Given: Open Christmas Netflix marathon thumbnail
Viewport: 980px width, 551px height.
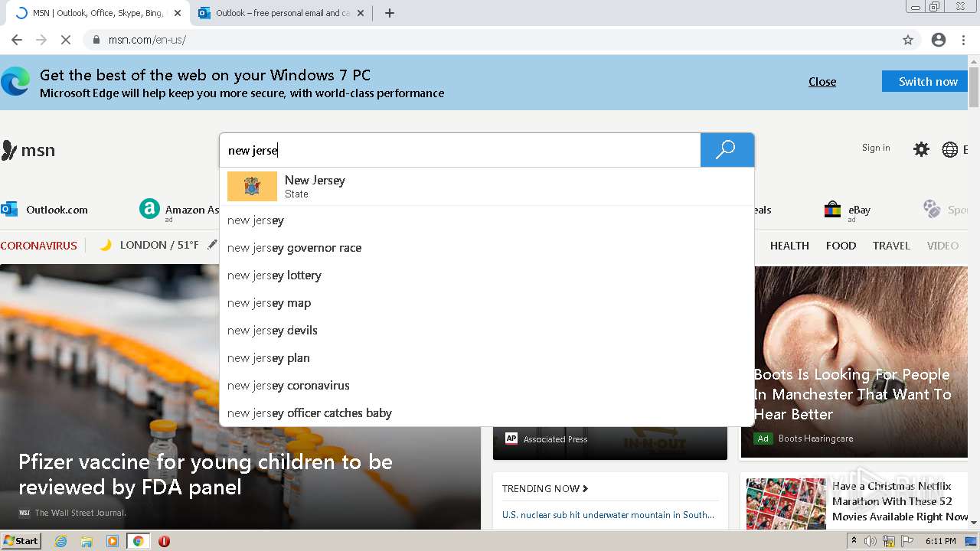Looking at the screenshot, I should tap(786, 503).
